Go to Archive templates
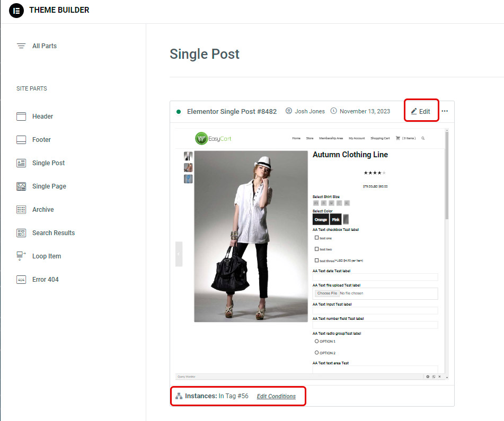 43,210
